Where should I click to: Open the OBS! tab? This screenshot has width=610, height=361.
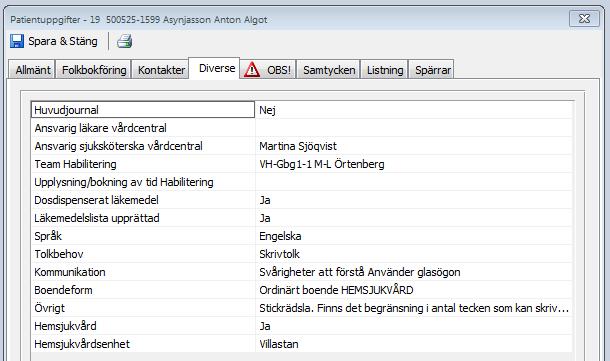tap(268, 70)
